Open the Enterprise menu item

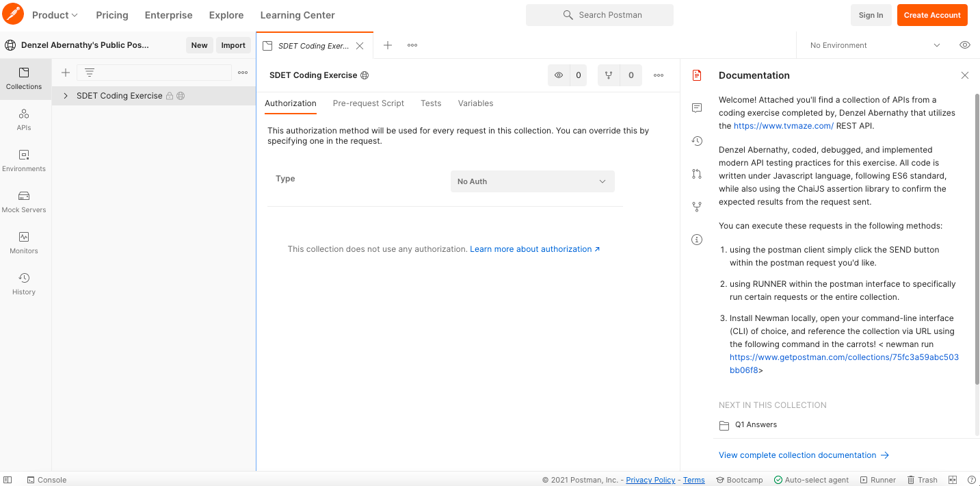point(169,15)
